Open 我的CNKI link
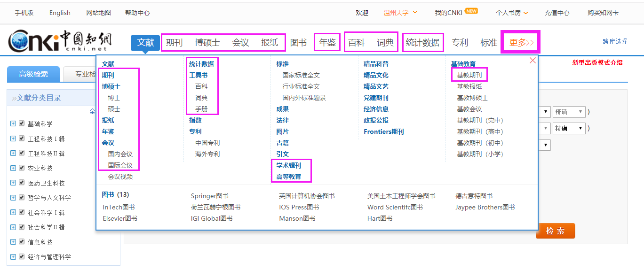Viewport: 644px width, 270px height. tap(448, 13)
